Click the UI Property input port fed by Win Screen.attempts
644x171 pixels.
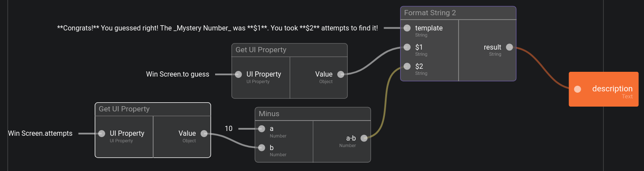coord(102,133)
